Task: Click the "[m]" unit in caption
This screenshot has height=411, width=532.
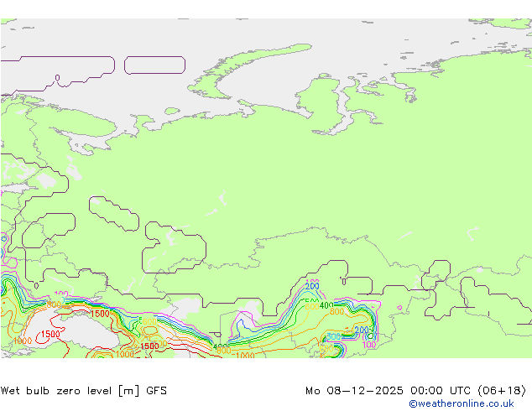Action: pyautogui.click(x=128, y=391)
